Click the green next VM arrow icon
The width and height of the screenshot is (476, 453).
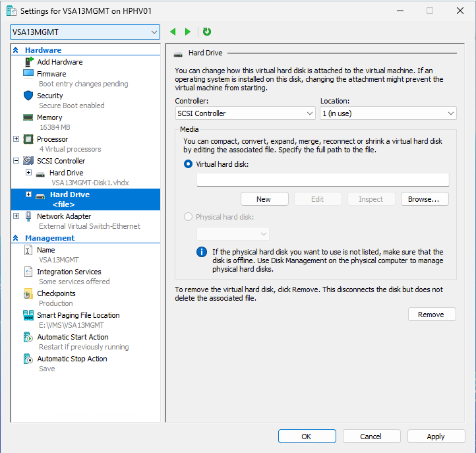(188, 32)
